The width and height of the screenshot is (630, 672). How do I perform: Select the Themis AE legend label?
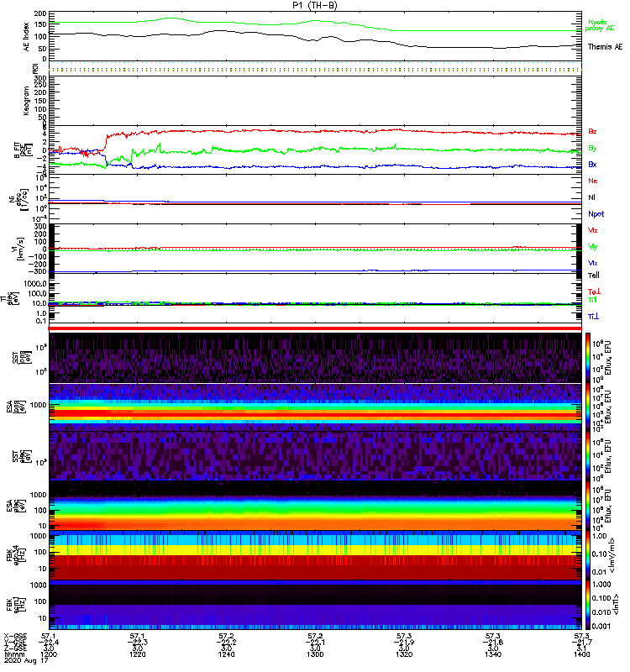tap(605, 47)
